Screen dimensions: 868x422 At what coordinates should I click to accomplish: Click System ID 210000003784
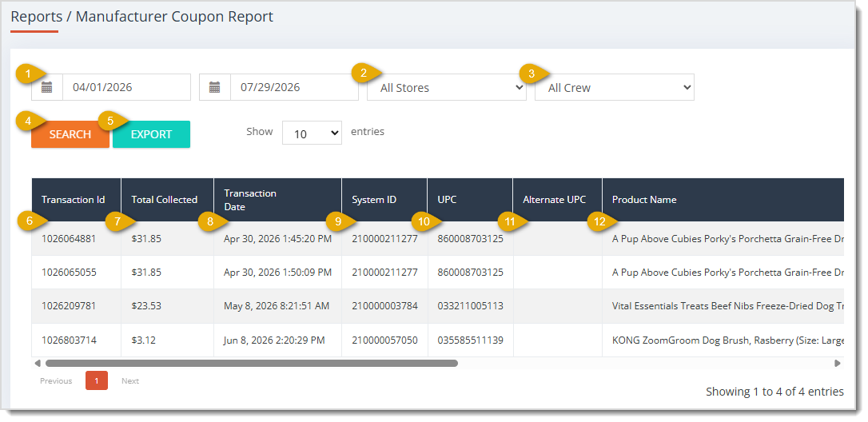[384, 305]
